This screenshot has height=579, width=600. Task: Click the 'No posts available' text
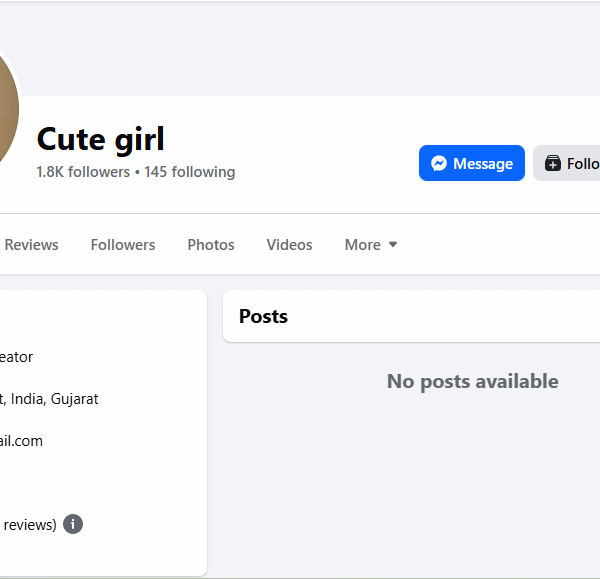473,382
